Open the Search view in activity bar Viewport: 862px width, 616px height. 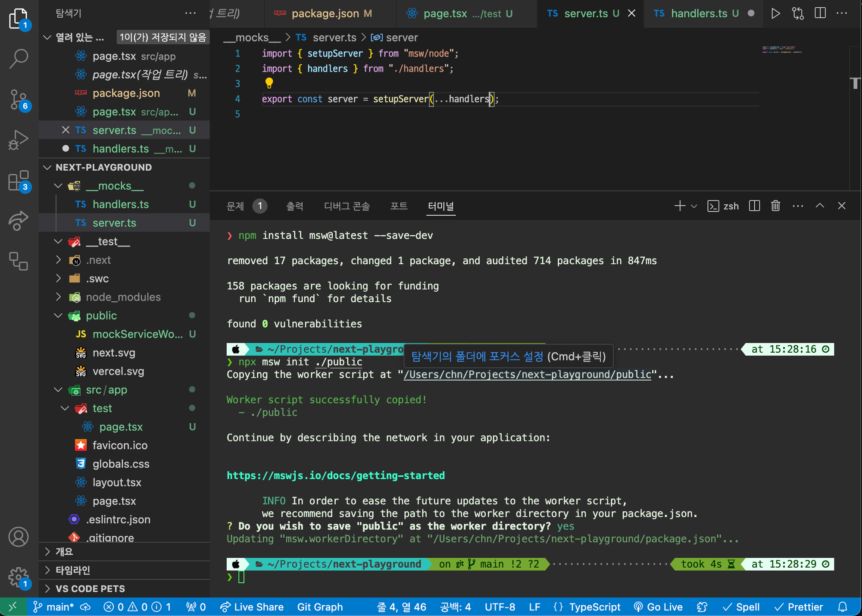[19, 59]
